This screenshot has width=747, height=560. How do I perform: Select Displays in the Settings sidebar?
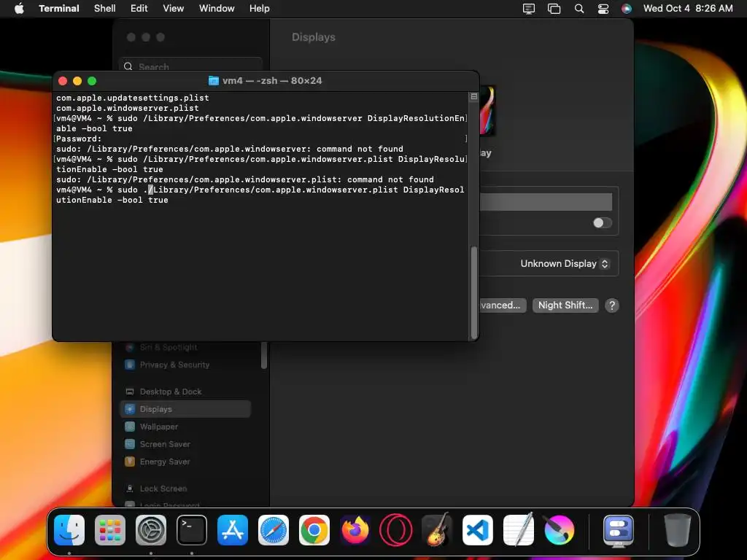pos(185,409)
